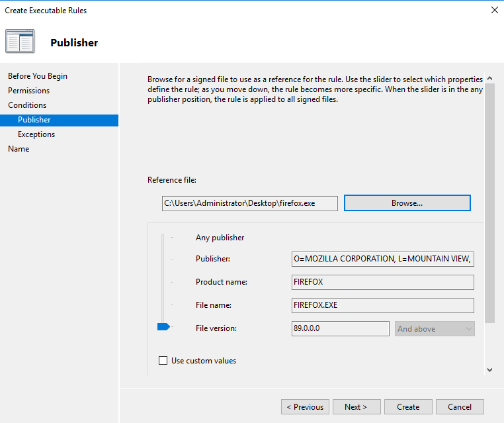Click the Reference file path field

point(250,203)
